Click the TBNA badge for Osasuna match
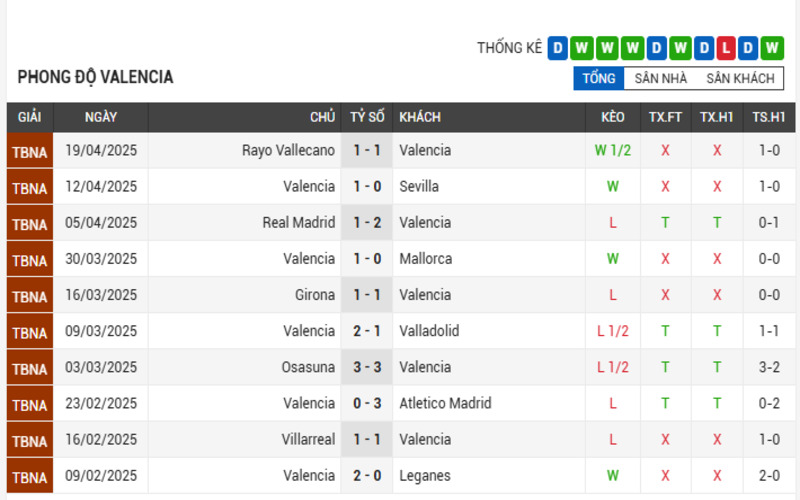This screenshot has width=800, height=500. [x=30, y=367]
